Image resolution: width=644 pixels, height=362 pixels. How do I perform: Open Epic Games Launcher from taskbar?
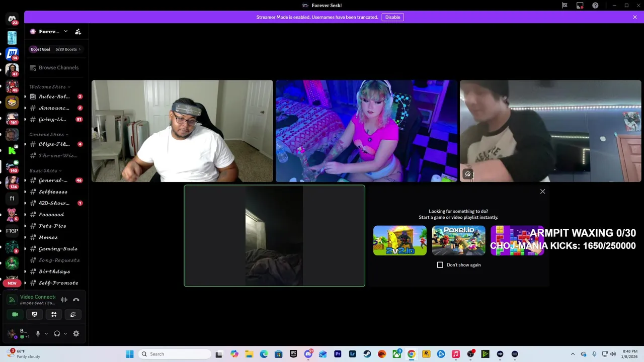pos(293,354)
